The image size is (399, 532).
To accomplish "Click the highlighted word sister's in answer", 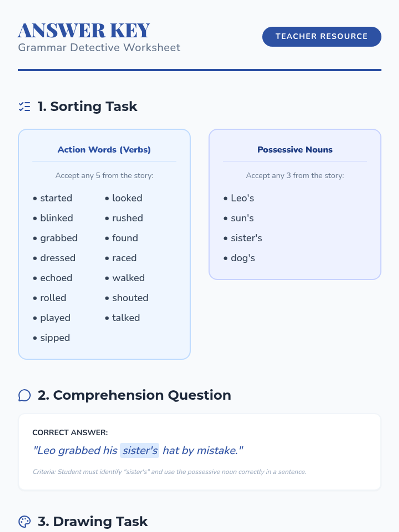I will (140, 451).
